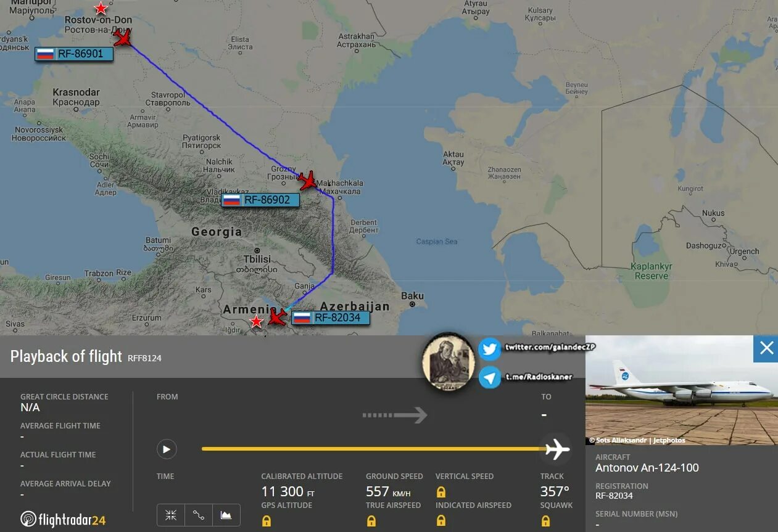Screen dimensions: 778x532
Task: Click the red star near Rostov-on-Don
Action: (x=101, y=9)
